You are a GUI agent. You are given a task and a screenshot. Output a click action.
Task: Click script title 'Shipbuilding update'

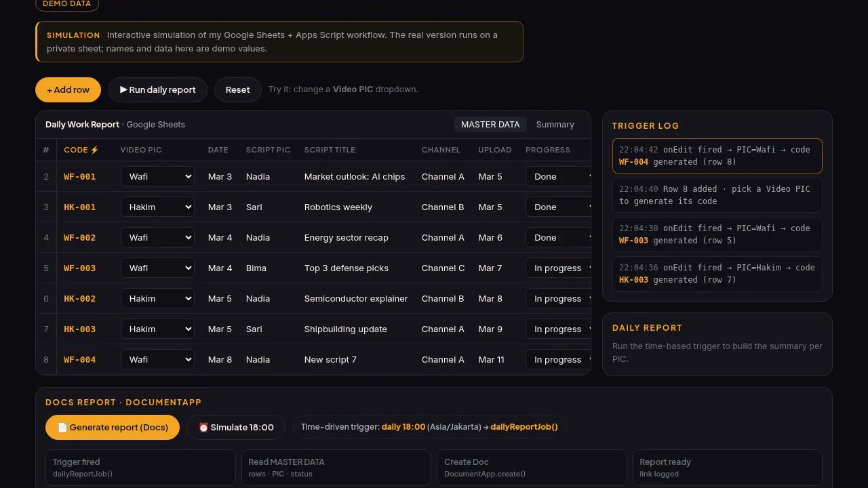pyautogui.click(x=346, y=329)
